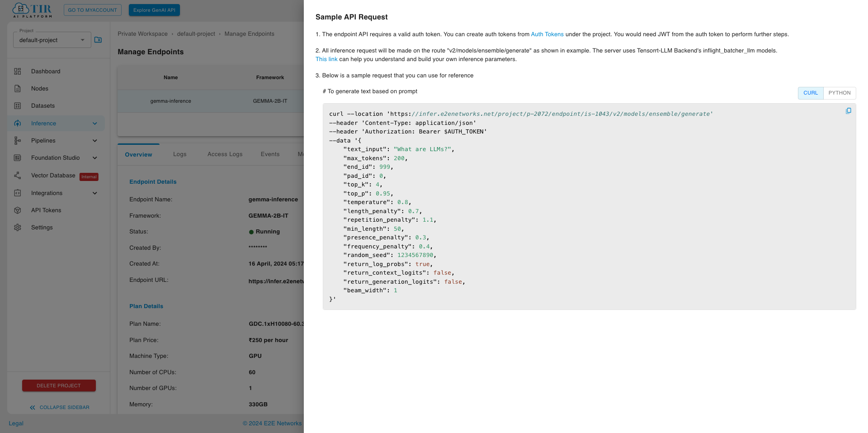Click the Datasets sidebar icon
Image resolution: width=868 pixels, height=433 pixels.
tap(18, 106)
